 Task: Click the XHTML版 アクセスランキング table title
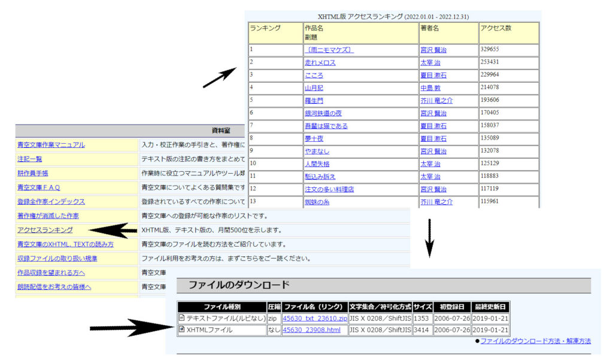[393, 16]
